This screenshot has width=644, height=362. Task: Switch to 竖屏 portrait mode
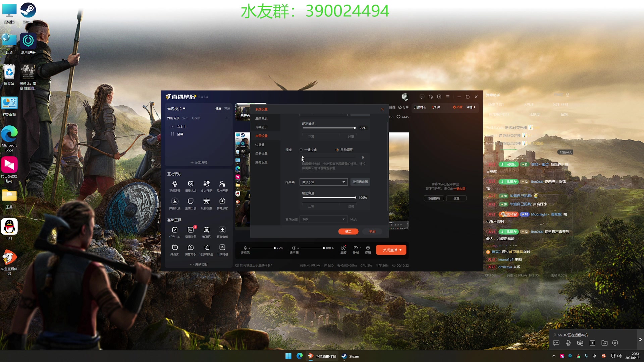point(227,109)
